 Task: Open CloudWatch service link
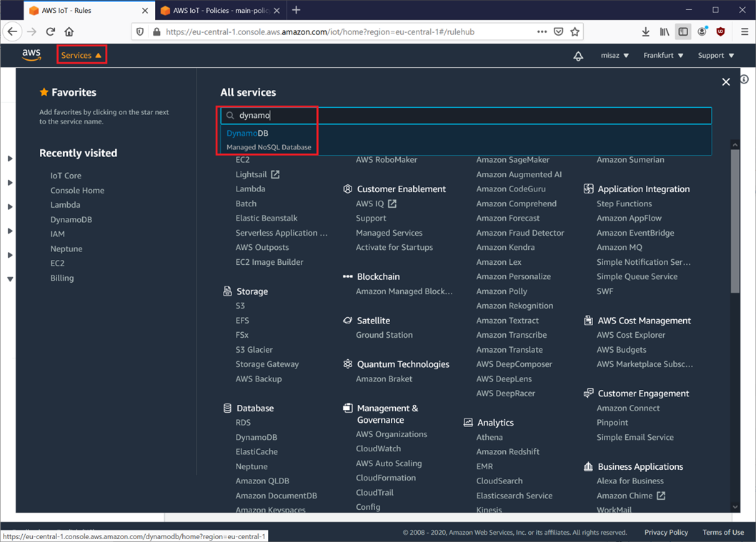click(378, 448)
